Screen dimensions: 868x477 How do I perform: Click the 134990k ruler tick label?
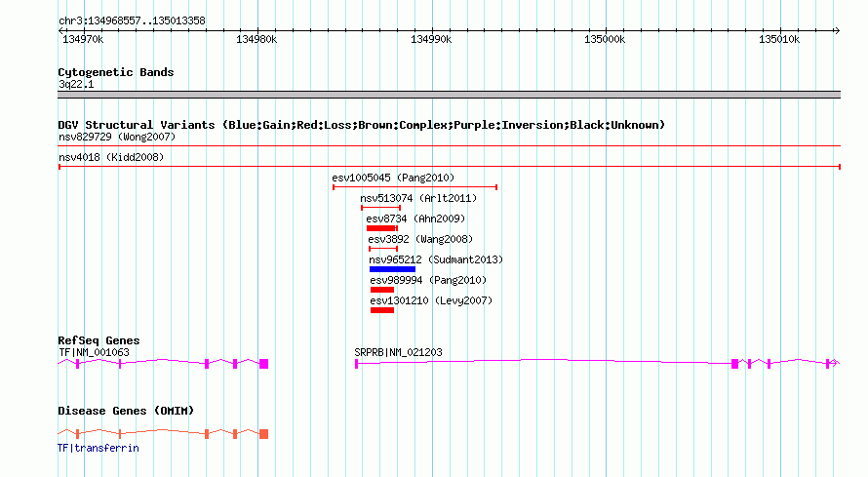pos(431,40)
